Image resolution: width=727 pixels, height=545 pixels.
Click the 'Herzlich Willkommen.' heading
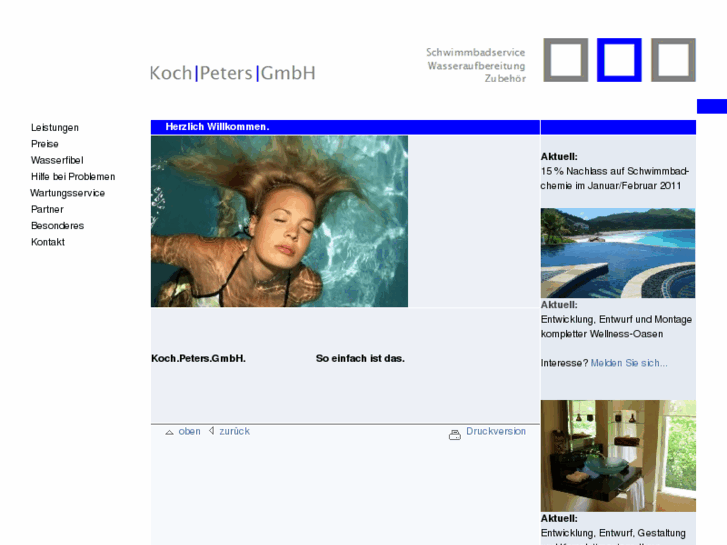click(217, 127)
